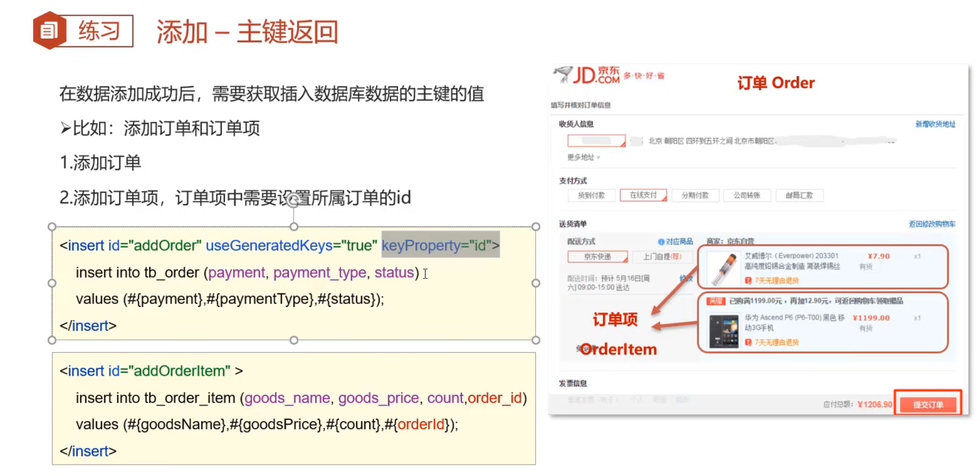Click the bottom-right corner handle of the addOrder box
The width and height of the screenshot is (980, 476).
pos(536,340)
